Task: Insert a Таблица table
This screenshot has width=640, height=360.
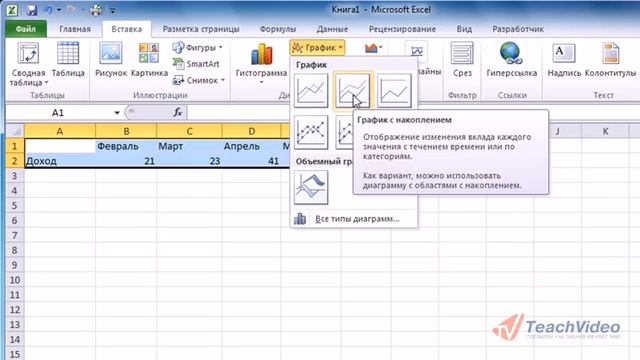Action: point(68,60)
